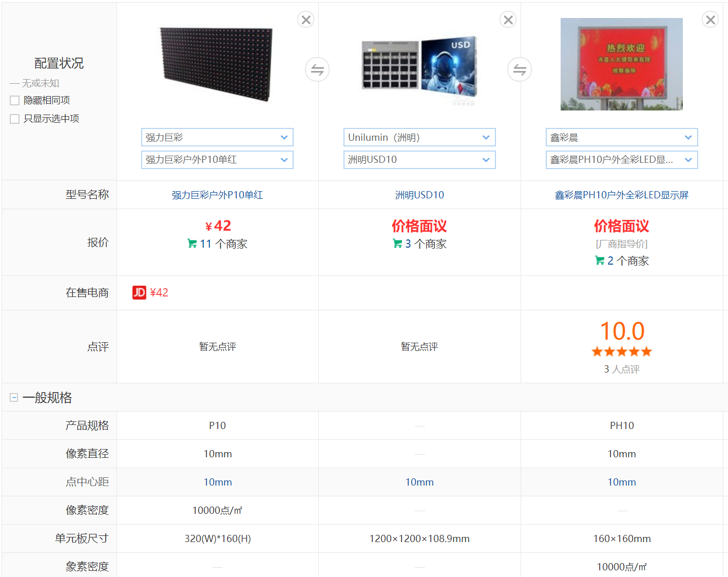Click the 1200×1200×108.9mm cell
The image size is (728, 577).
(419, 538)
